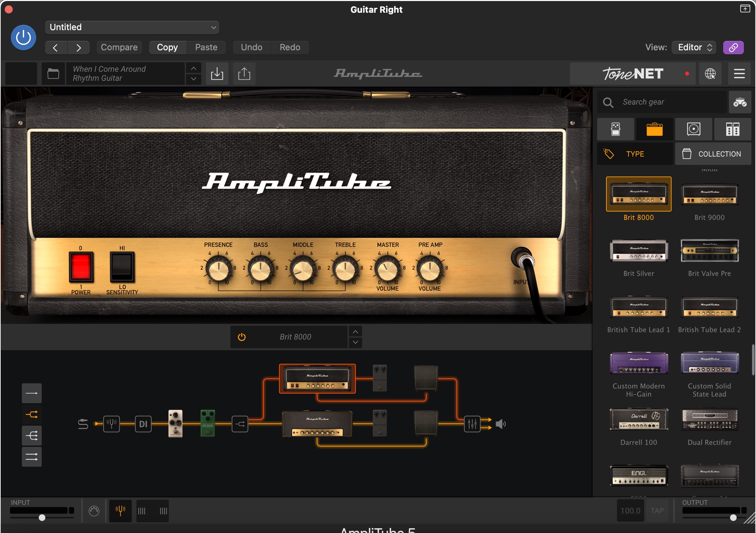Click the green overdrive pedal in chain
Screen dimensions: 756x533
coord(207,423)
